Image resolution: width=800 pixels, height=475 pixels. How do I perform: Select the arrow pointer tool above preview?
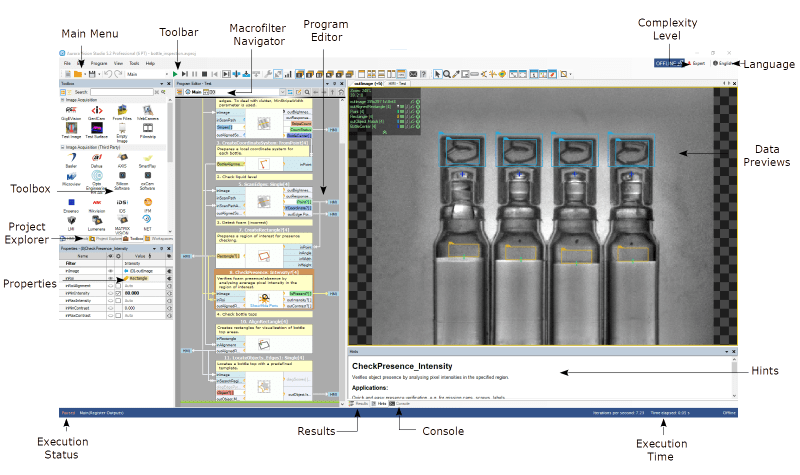coord(437,74)
